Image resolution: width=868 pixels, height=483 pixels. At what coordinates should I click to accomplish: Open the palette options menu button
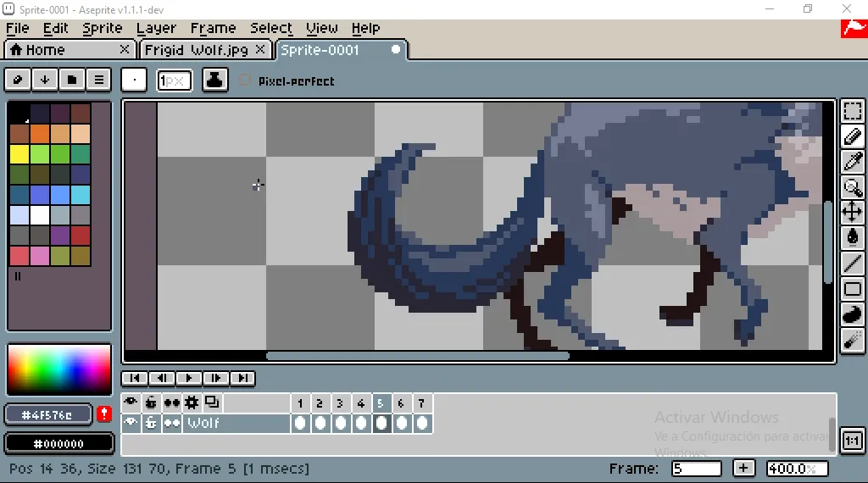pyautogui.click(x=99, y=80)
